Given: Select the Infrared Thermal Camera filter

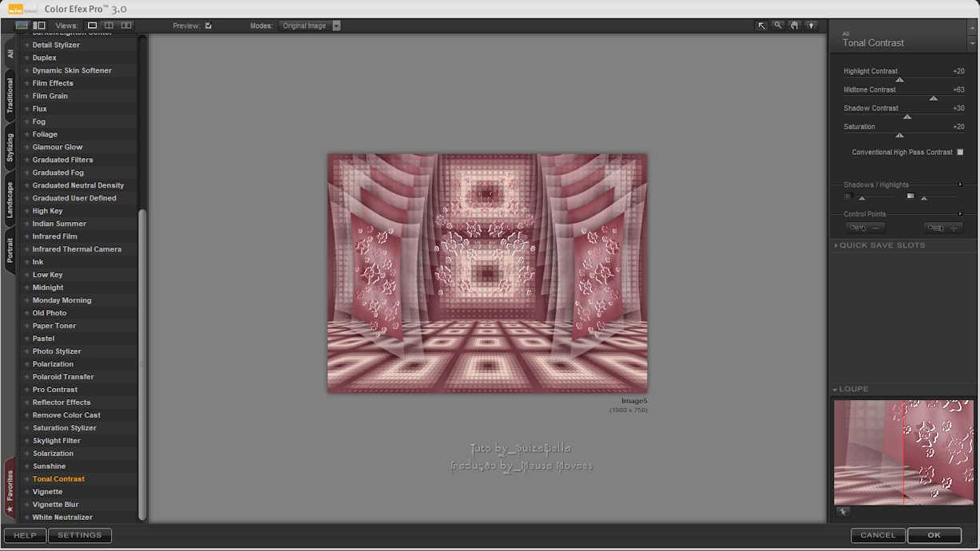Looking at the screenshot, I should (x=78, y=249).
